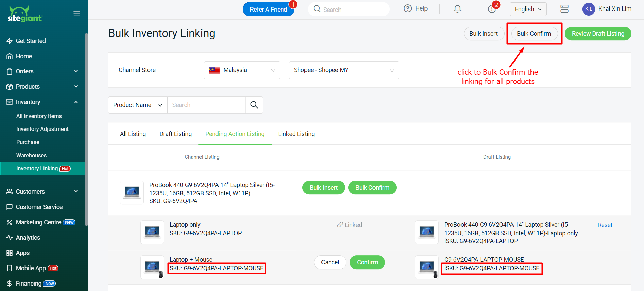644x292 pixels.
Task: Click the ProBook 440 G9 product thumbnail
Action: point(132,192)
